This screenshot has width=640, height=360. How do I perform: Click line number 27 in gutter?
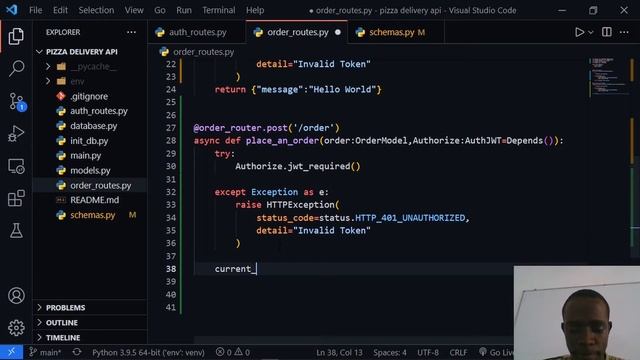tap(171, 128)
